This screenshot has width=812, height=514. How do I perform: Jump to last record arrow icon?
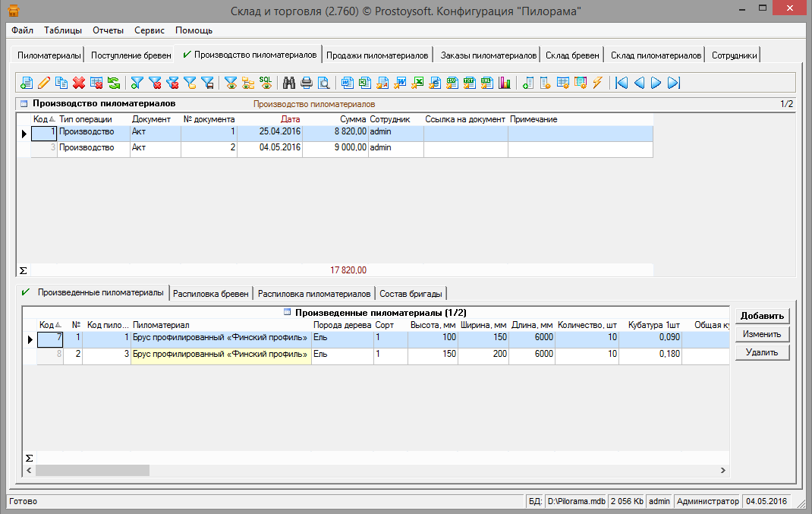tap(673, 83)
